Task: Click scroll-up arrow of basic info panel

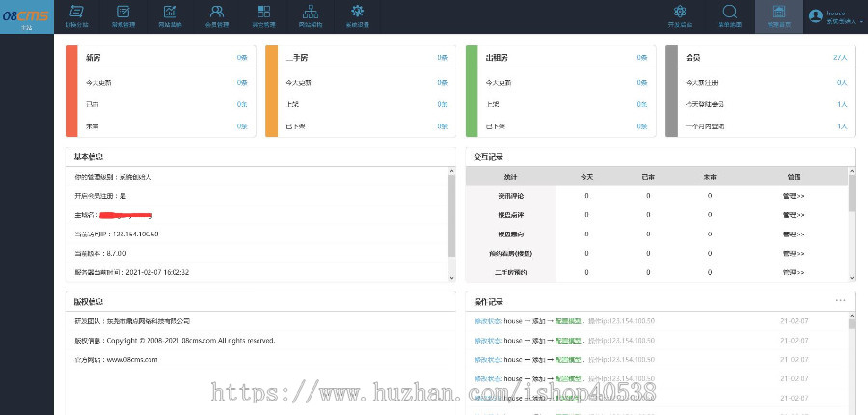Action: 451,171
